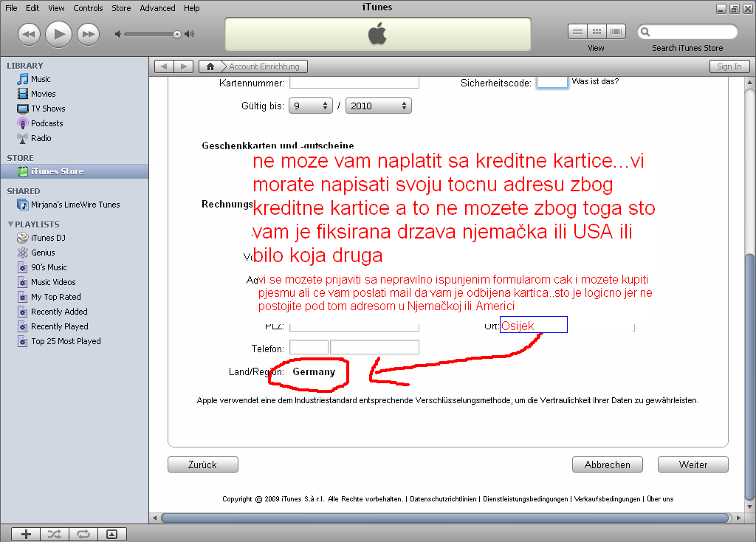Click the Home icon in navigation bar

[x=211, y=66]
